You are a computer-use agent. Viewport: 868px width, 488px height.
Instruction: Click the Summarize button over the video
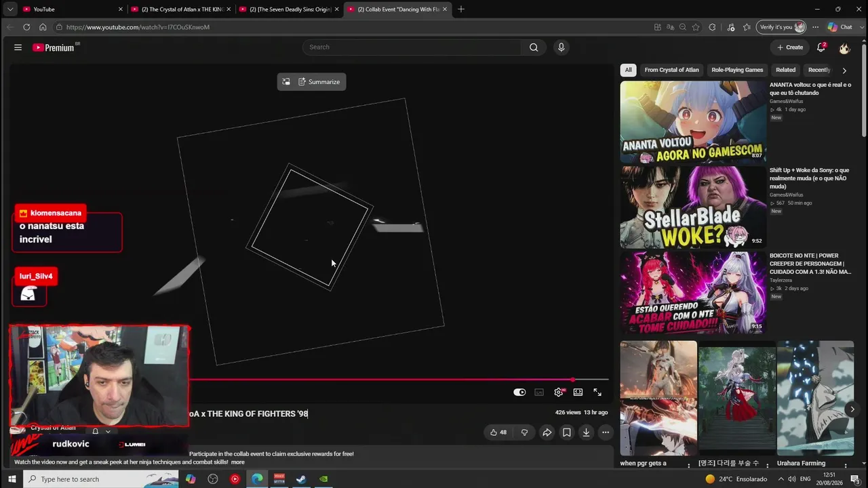(x=319, y=82)
